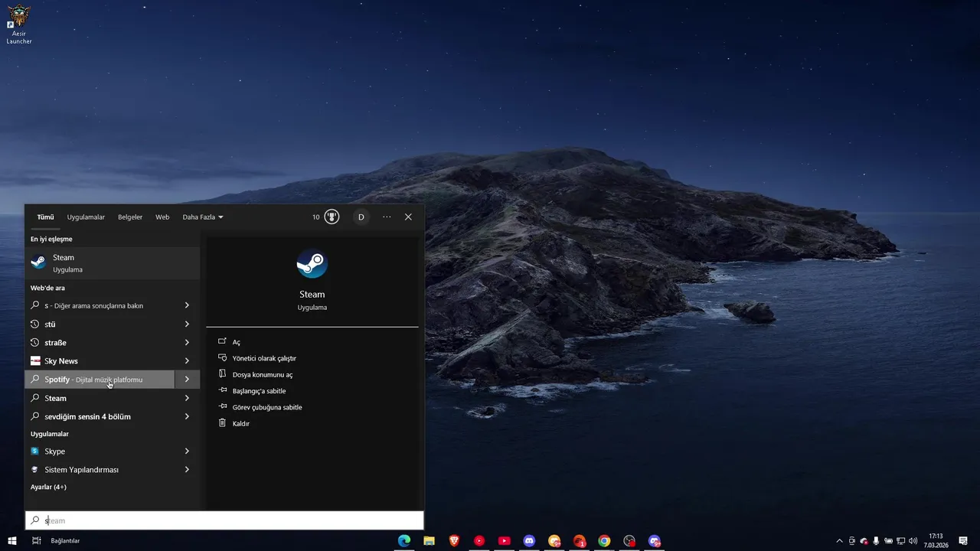Open the Windows Start button
This screenshot has width=980, height=551.
(x=12, y=541)
